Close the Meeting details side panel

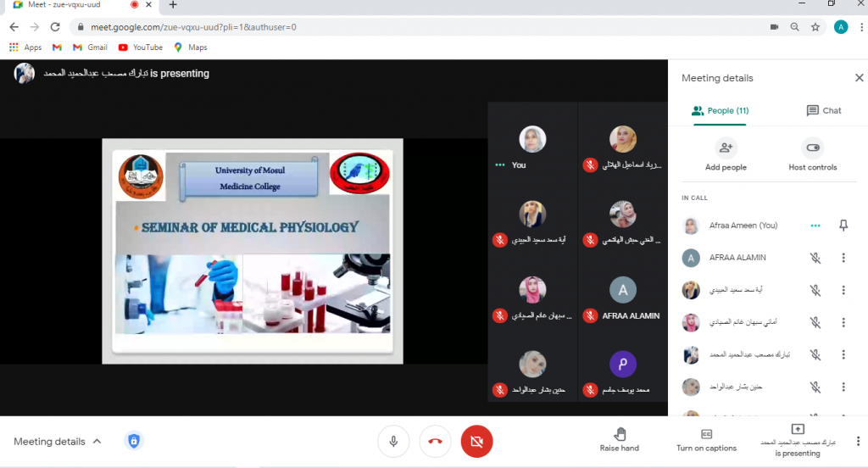(859, 78)
